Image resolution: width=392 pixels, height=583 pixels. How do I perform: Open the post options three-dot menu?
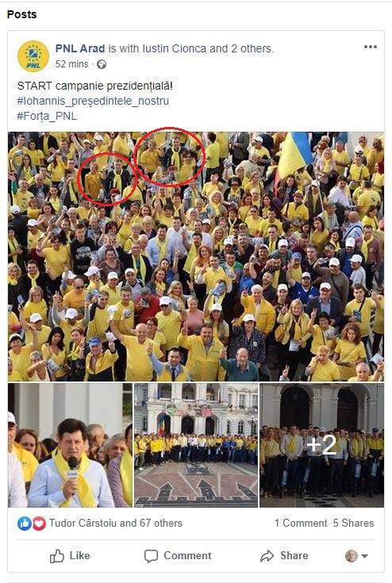tap(371, 47)
